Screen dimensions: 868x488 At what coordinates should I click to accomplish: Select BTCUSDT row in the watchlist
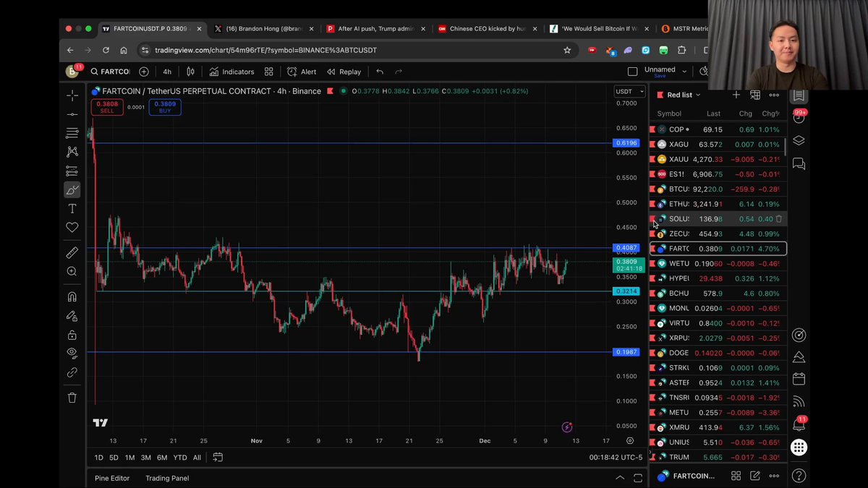tap(718, 189)
